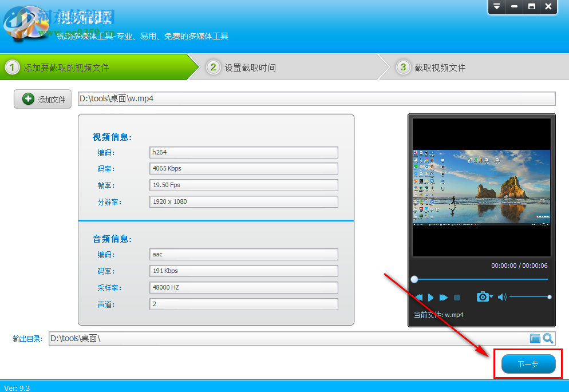This screenshot has height=392, width=569.
Task: Click the playback progress slider handle
Action: [x=414, y=279]
